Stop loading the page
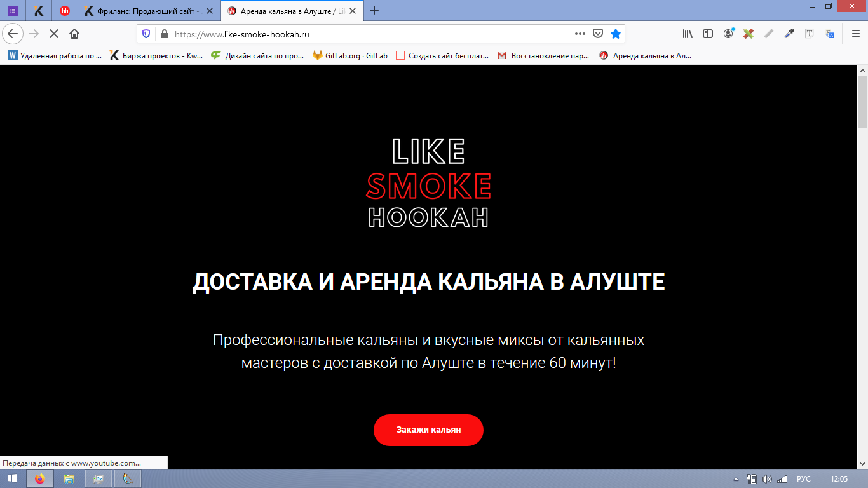868x488 pixels. point(54,34)
